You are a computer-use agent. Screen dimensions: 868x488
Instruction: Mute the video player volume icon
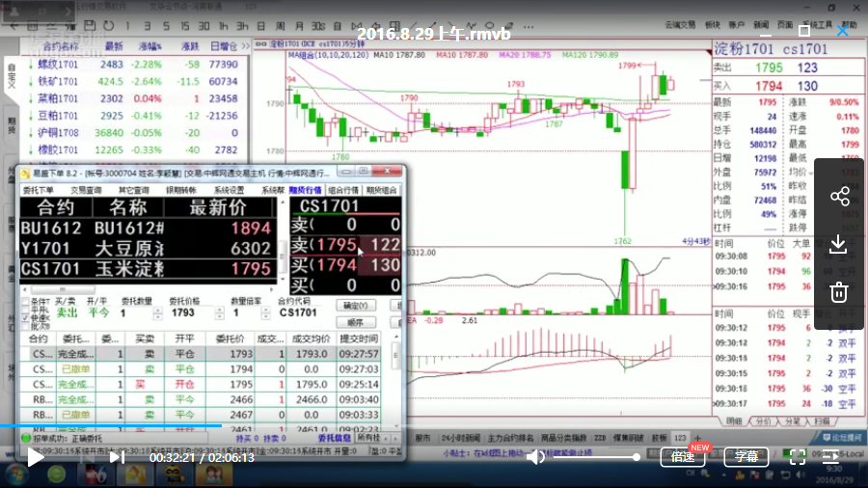pos(535,457)
